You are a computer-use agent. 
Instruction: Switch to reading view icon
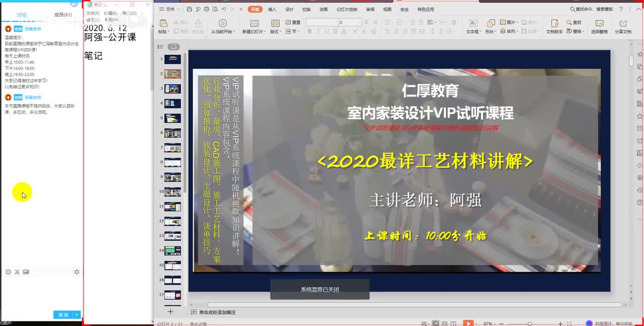point(454,323)
